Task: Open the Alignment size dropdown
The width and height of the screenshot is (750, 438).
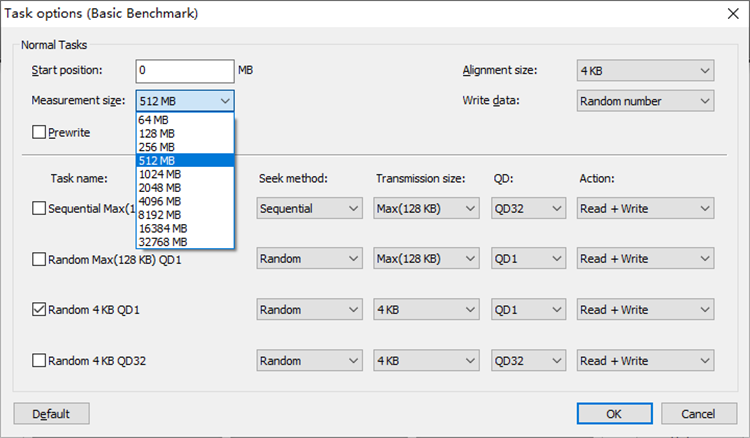Action: [645, 70]
